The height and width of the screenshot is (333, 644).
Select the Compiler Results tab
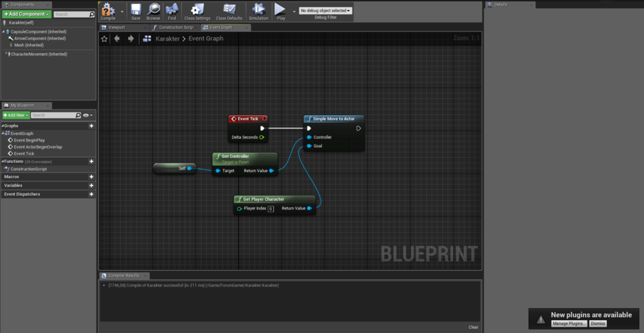click(124, 276)
